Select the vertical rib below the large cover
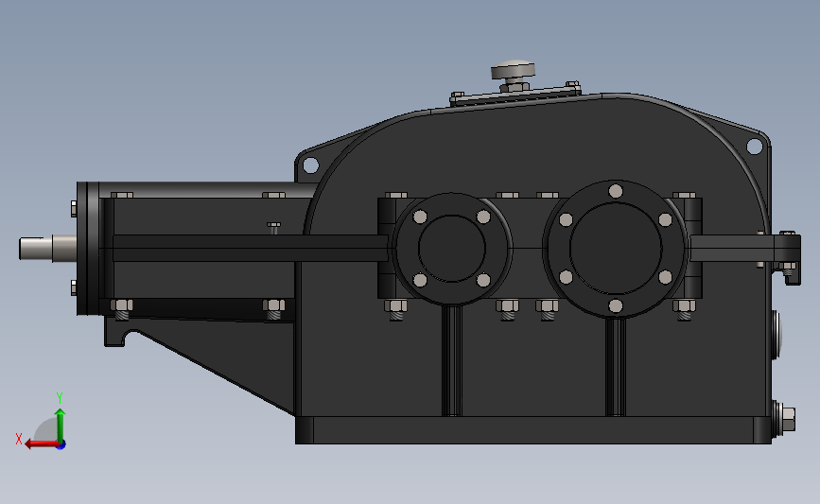 click(616, 368)
